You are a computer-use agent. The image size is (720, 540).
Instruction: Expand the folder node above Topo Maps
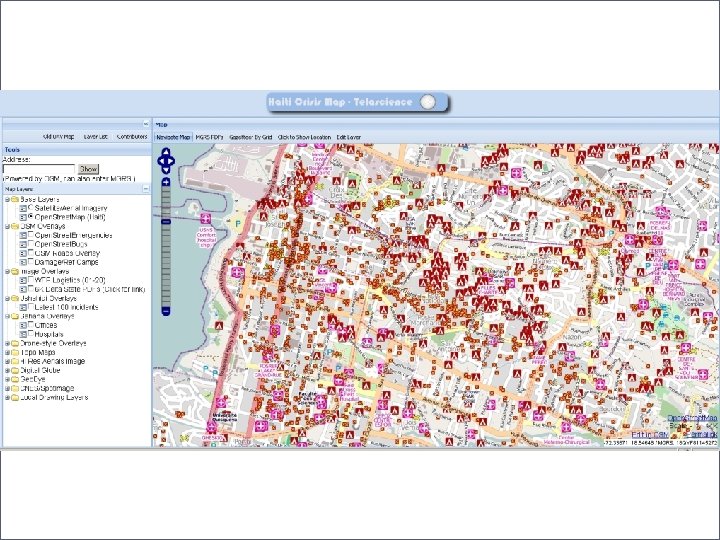tap(7, 343)
